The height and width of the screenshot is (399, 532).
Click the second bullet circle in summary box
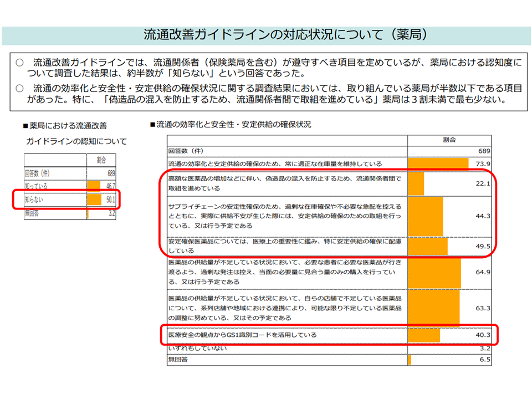click(19, 89)
